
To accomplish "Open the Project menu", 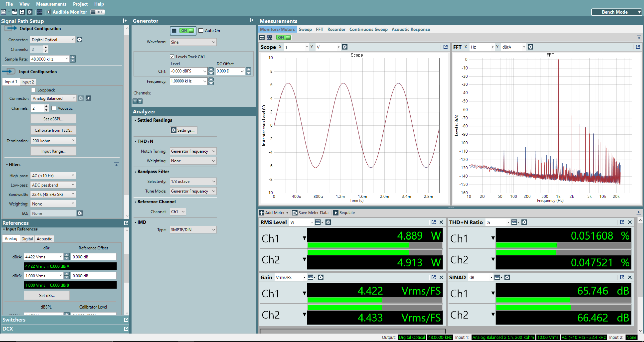I will click(80, 4).
